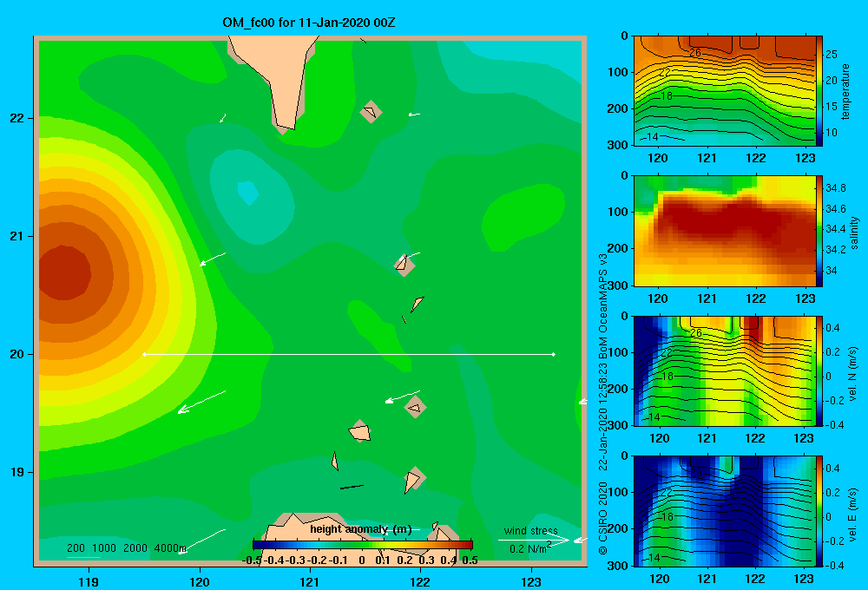Click the southern tip of Taiwan landmass

[285, 128]
